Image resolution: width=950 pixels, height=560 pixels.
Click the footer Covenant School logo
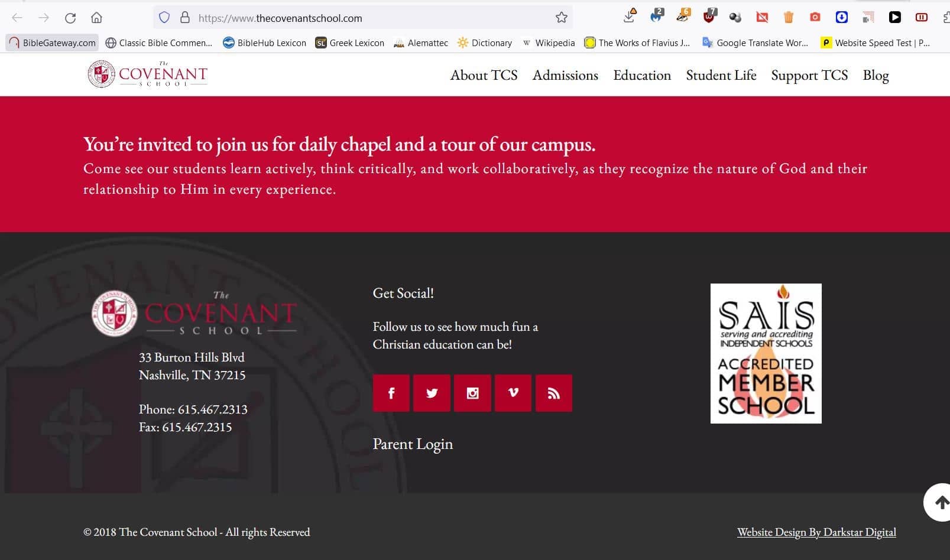coord(194,313)
